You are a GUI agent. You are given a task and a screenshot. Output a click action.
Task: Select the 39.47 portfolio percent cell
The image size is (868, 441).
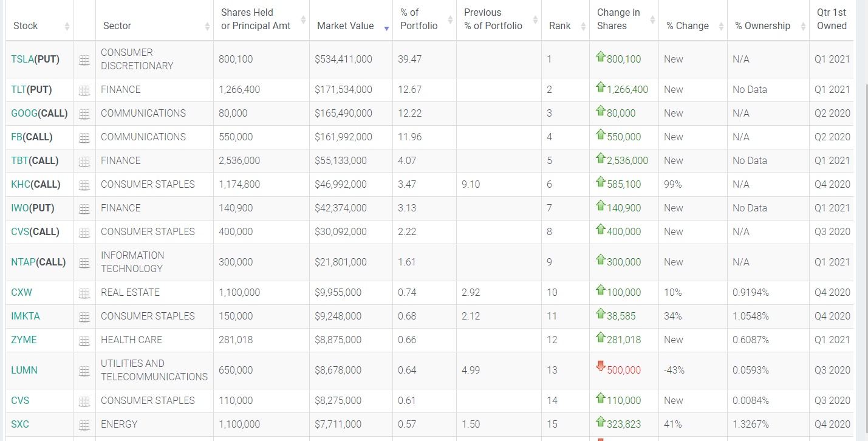click(425, 60)
